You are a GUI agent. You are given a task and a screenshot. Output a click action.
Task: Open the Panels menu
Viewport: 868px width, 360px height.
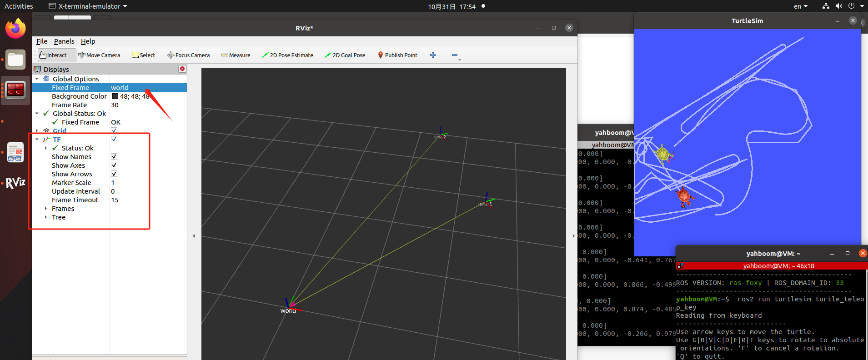[64, 41]
